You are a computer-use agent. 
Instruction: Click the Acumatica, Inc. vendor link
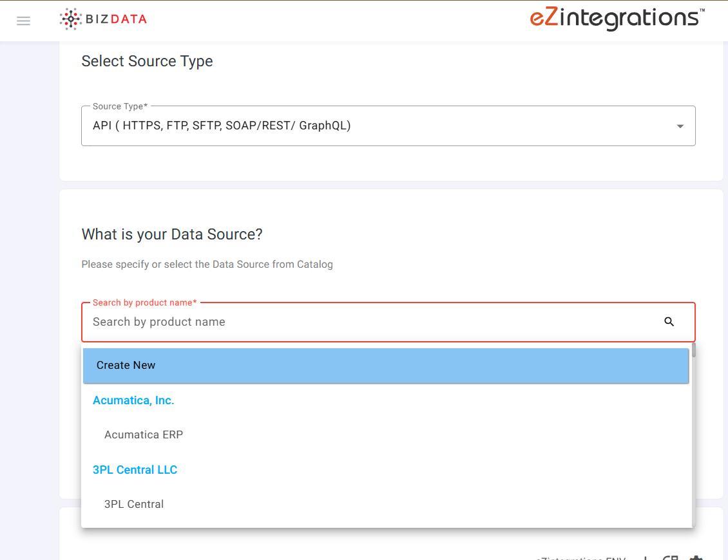click(x=133, y=400)
